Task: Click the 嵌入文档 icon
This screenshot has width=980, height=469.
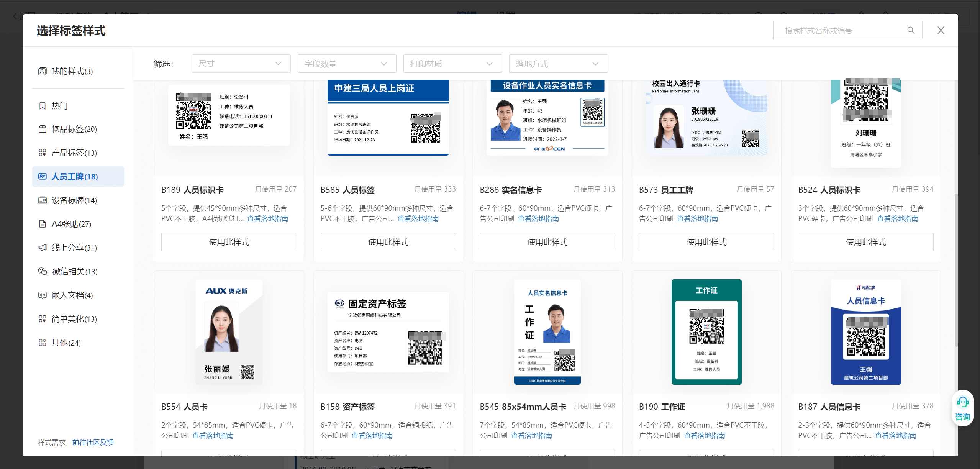Action: [x=42, y=295]
